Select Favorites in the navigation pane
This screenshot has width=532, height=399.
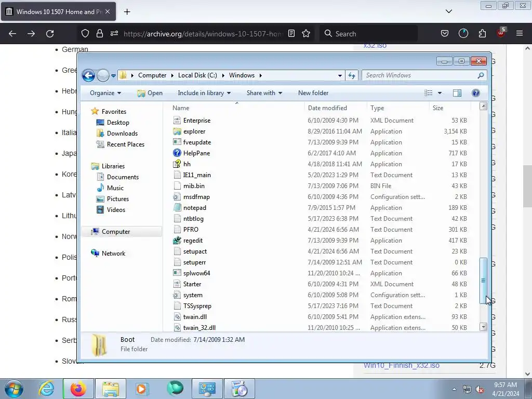(114, 112)
